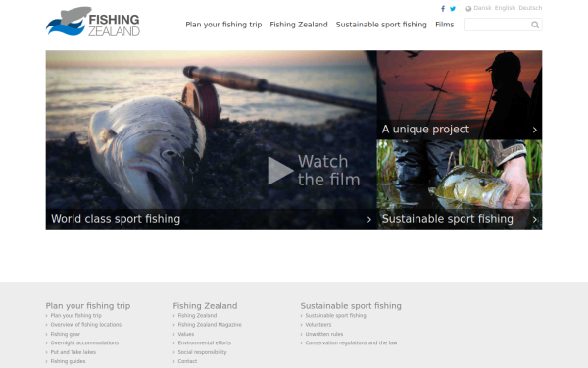Open footer link Unwritten rules
Screen dimensions: 588x368
pos(324,334)
